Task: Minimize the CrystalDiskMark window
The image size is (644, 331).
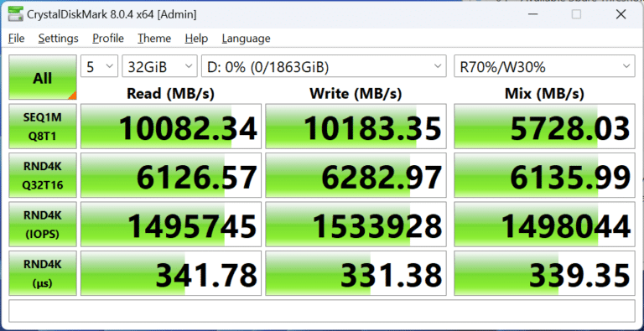Action: [532, 14]
